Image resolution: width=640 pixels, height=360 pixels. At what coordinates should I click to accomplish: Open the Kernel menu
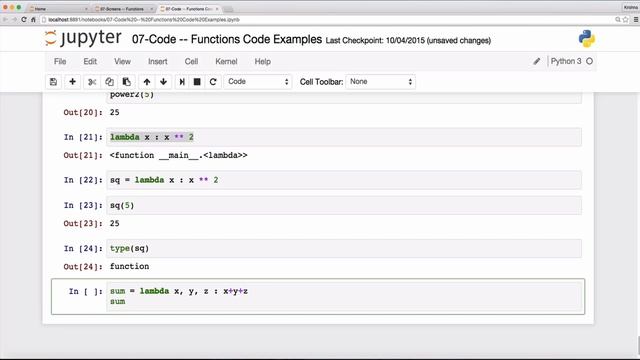[x=226, y=61]
